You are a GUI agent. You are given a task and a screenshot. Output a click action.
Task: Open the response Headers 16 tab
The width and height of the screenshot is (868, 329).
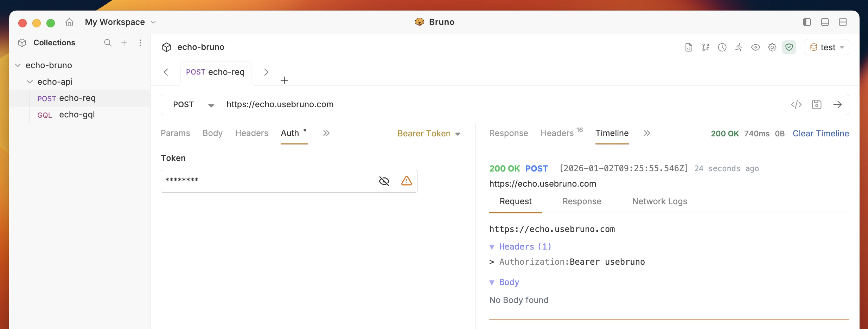[x=562, y=133]
